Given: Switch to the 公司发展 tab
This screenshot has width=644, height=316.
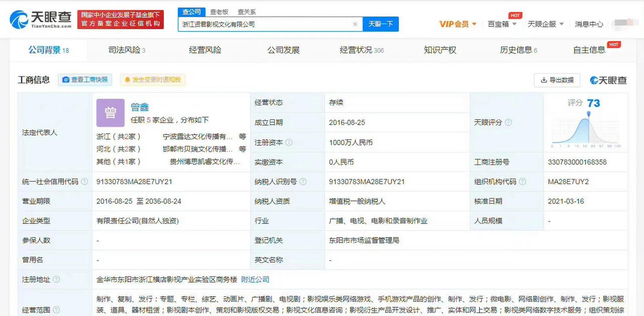Looking at the screenshot, I should click(283, 50).
